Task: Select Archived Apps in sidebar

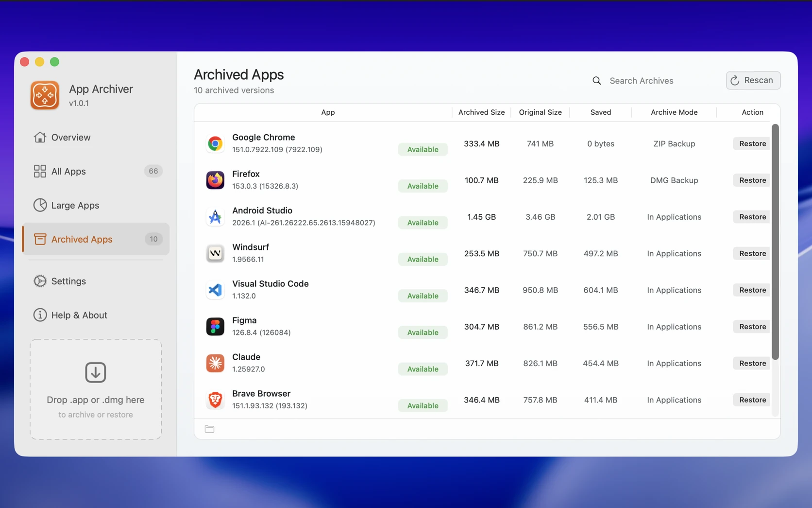Action: [96, 239]
